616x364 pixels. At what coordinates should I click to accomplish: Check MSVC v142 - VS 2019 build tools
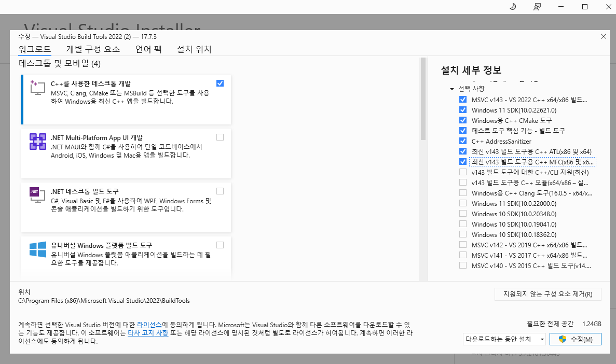[x=463, y=245]
